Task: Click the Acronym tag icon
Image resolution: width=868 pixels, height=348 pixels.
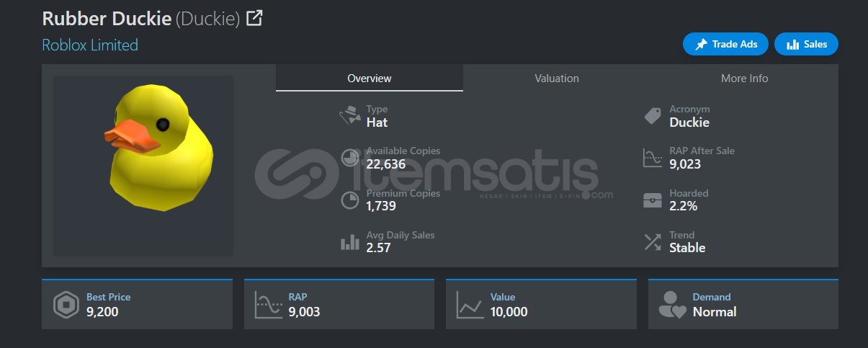Action: (x=653, y=116)
